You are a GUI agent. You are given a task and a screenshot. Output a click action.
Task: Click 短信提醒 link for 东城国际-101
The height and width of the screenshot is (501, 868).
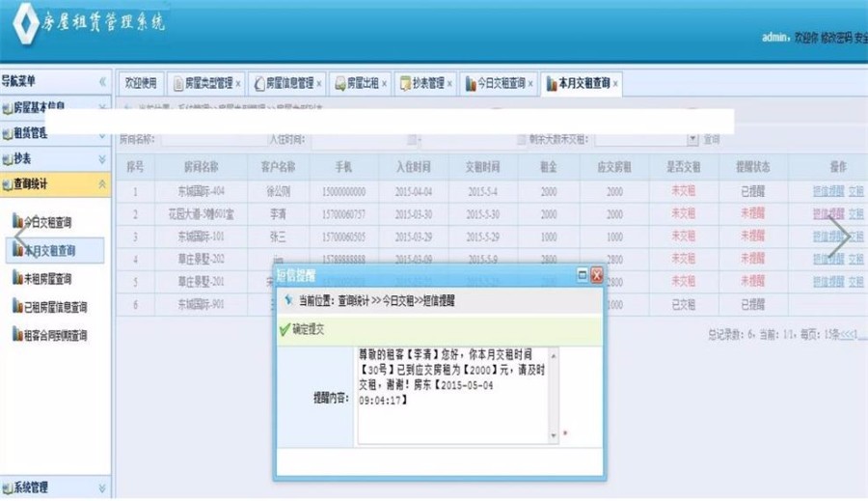pos(828,237)
